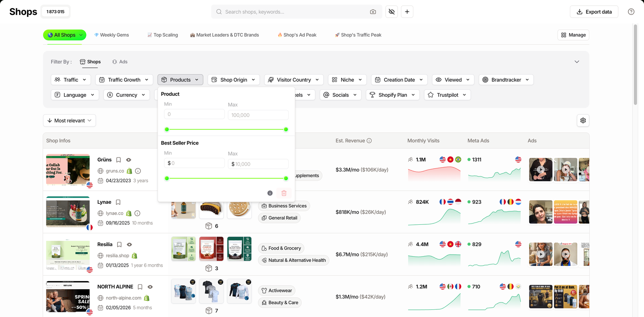The height and width of the screenshot is (317, 644).
Task: Click the Product Max input field
Action: pos(258,115)
